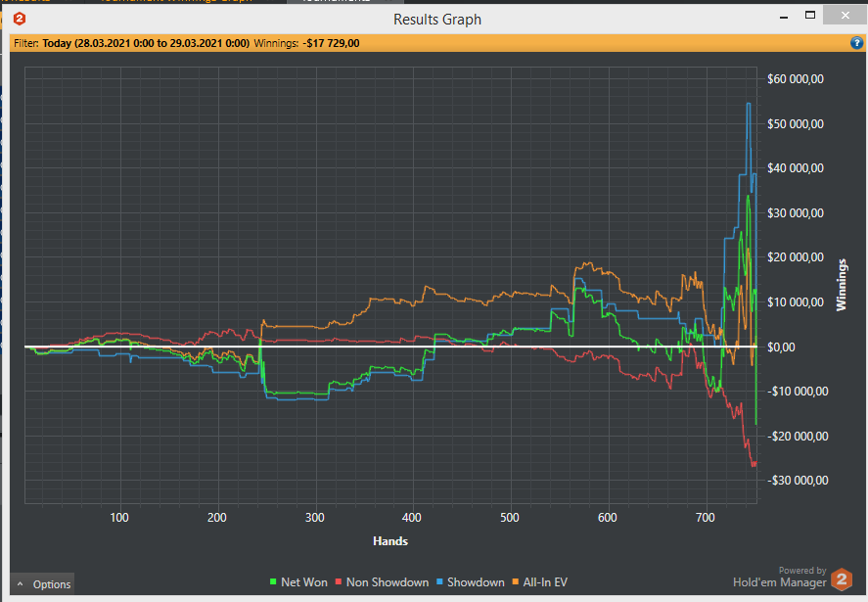This screenshot has width=868, height=602.
Task: Maximize the Results Graph window
Action: coord(810,16)
